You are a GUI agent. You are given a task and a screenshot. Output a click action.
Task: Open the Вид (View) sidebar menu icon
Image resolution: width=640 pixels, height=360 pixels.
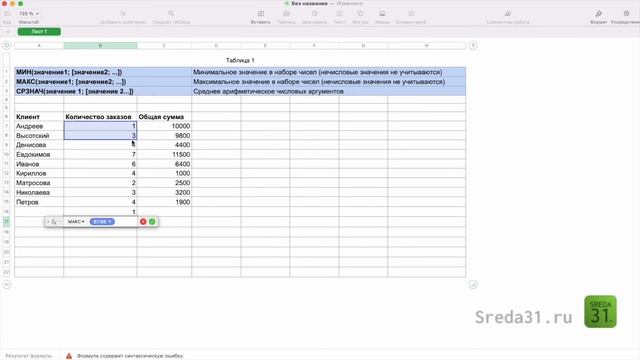click(x=7, y=14)
